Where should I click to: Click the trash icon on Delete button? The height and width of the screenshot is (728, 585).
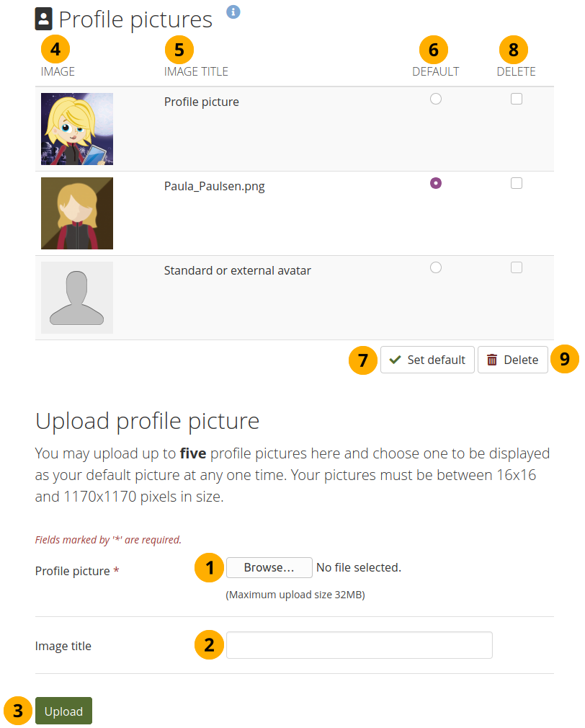coord(492,360)
